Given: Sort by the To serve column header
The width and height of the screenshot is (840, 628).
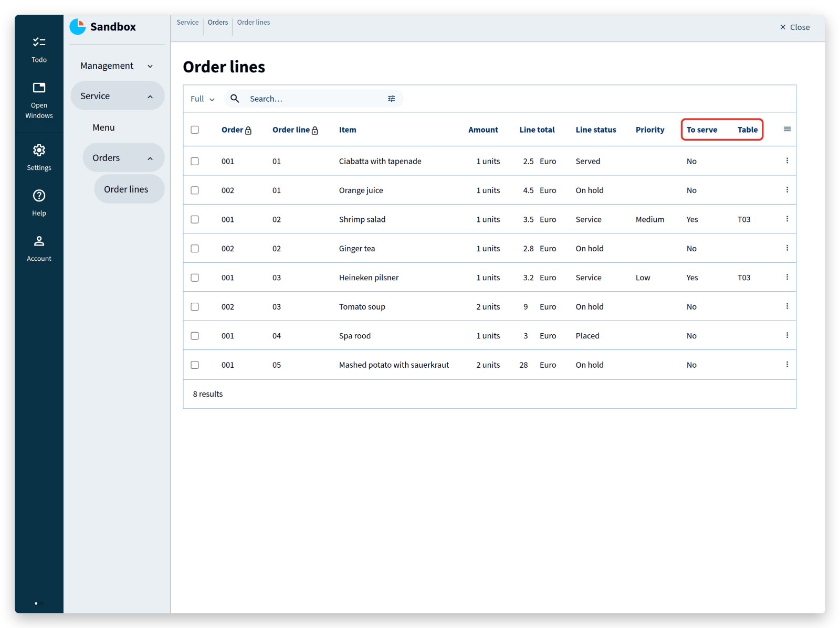Looking at the screenshot, I should tap(702, 130).
